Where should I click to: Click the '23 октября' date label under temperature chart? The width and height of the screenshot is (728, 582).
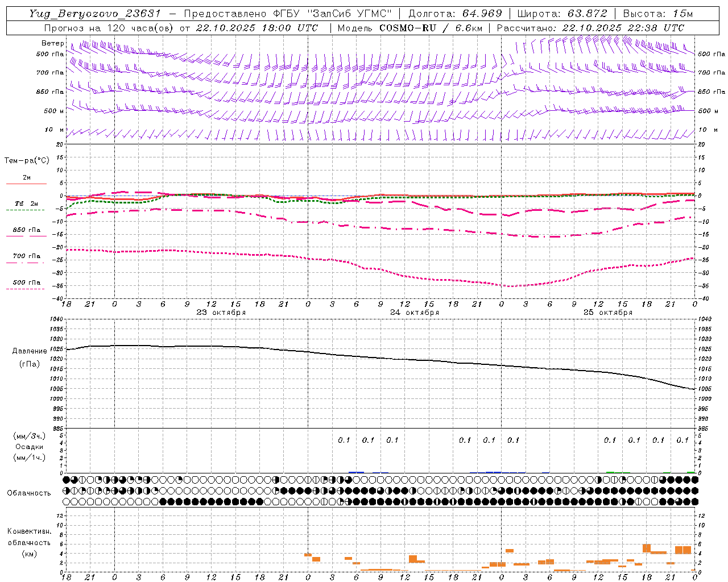pyautogui.click(x=221, y=313)
